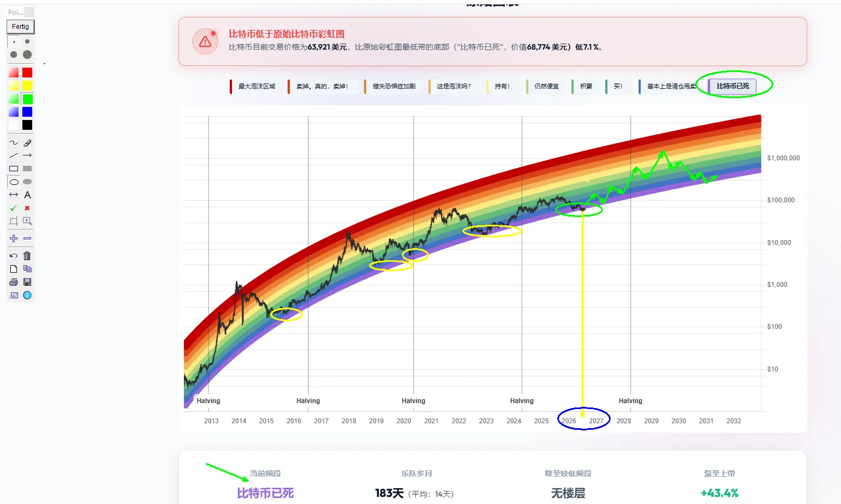The height and width of the screenshot is (504, 841).
Task: Pick the solid yellow color swatch
Action: [27, 86]
